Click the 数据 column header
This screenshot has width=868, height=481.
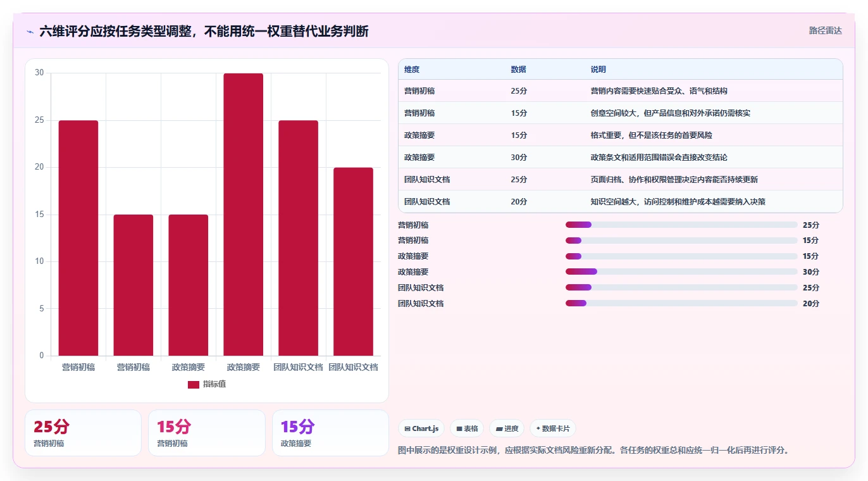[x=518, y=70]
